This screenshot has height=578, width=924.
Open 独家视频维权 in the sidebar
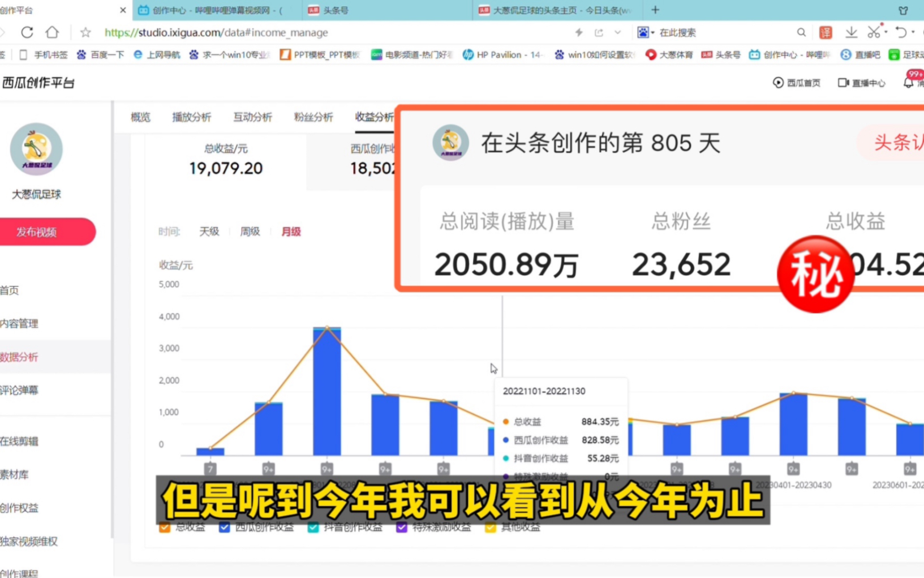point(29,541)
